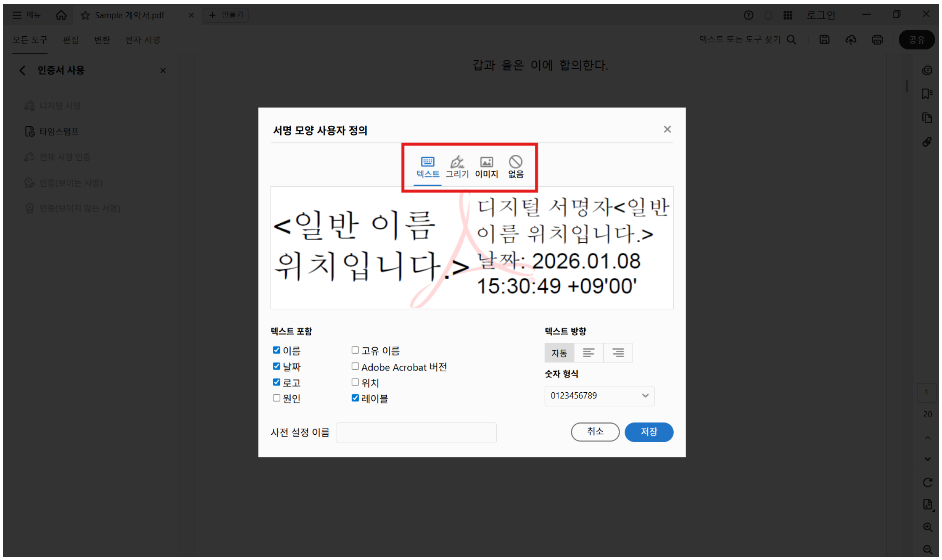Collapse the 인증서 사용 panel with back arrow
The image size is (942, 560).
(22, 70)
